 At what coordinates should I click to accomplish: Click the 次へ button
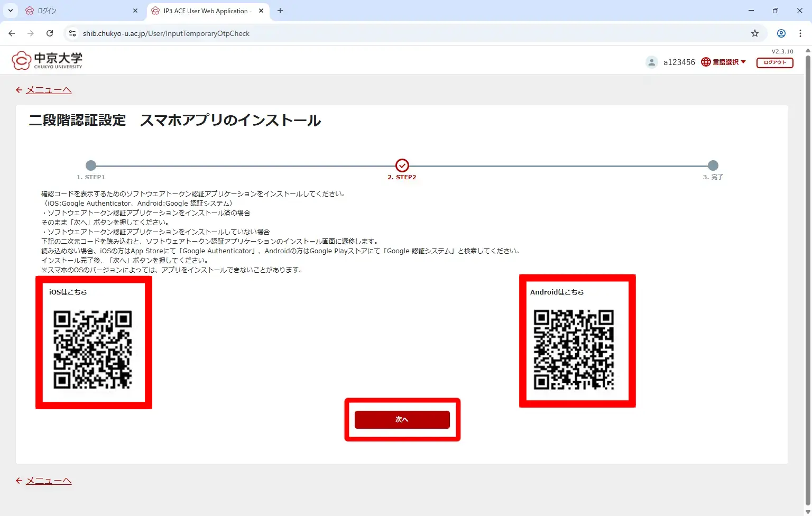402,419
